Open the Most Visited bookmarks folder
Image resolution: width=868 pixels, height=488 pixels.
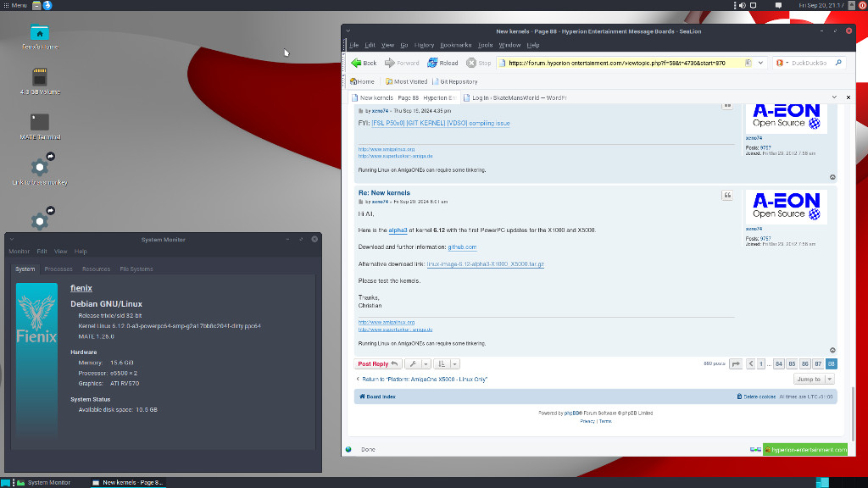(x=406, y=81)
